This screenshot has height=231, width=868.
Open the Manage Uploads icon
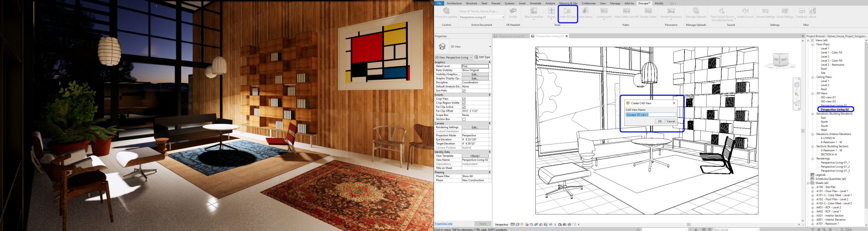point(696,11)
